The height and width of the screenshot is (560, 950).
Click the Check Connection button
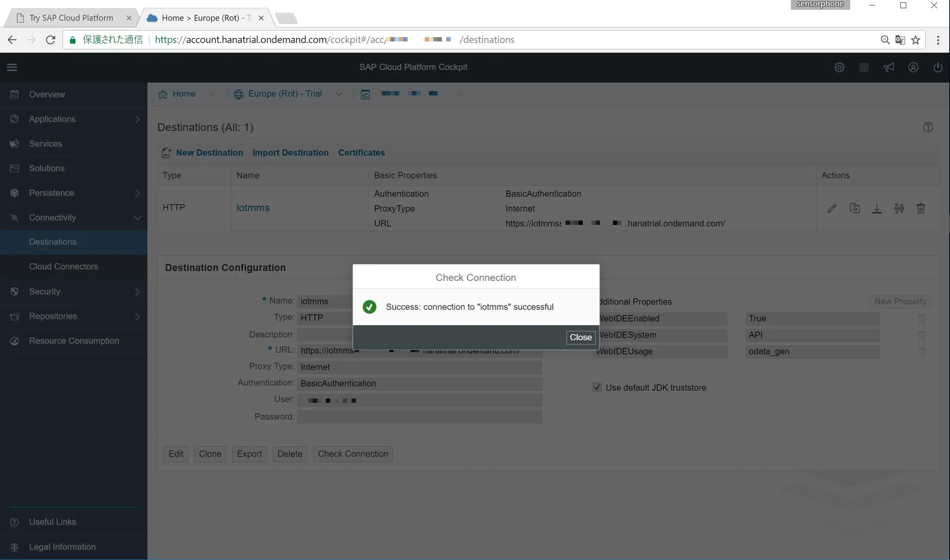353,454
